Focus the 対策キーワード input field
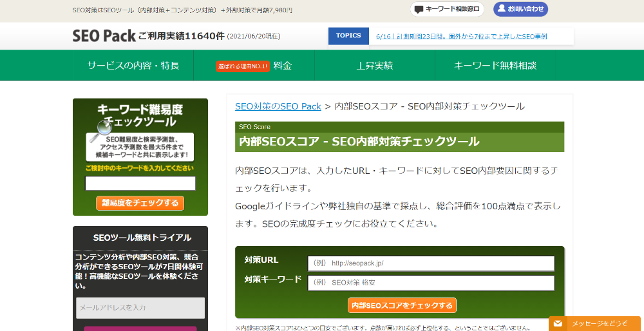This screenshot has height=331, width=644. (x=431, y=283)
